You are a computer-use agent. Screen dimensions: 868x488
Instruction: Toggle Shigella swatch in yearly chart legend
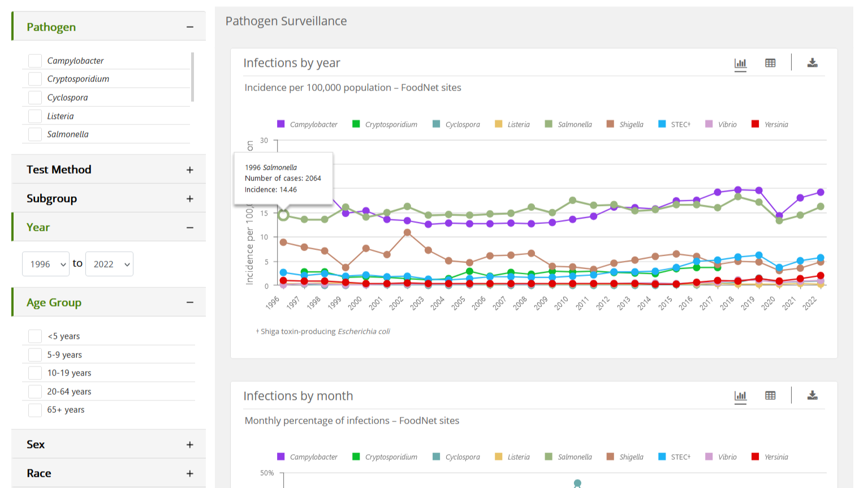coord(610,124)
